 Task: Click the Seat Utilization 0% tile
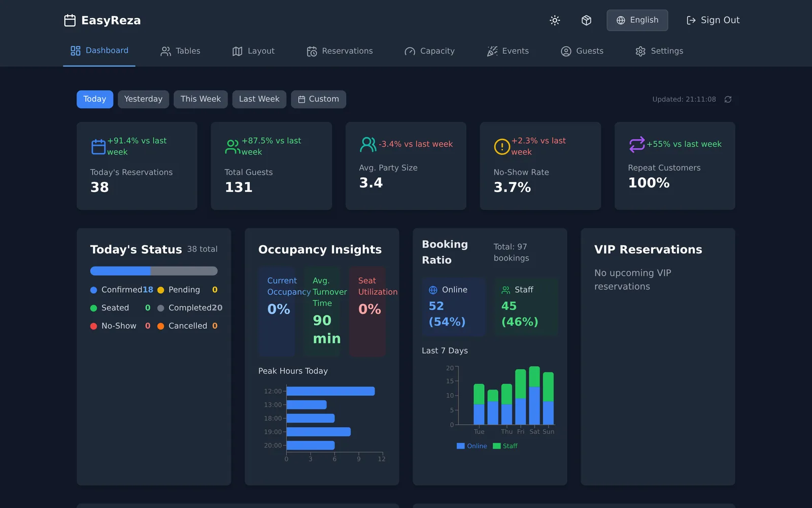(367, 311)
